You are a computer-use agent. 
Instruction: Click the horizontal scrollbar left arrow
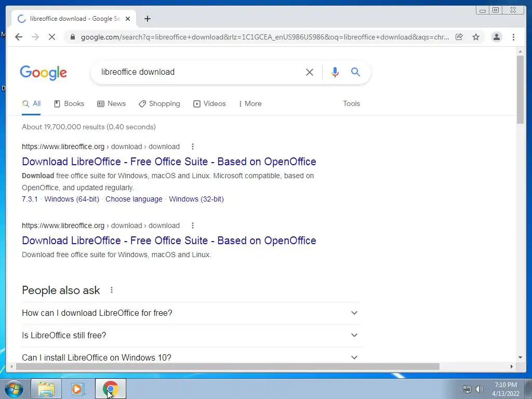(x=12, y=366)
